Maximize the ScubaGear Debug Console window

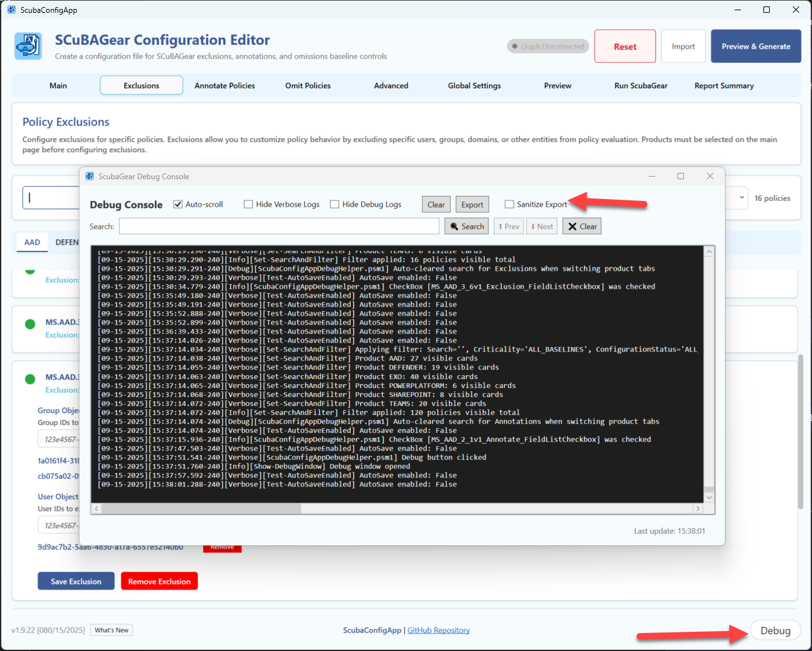(681, 177)
